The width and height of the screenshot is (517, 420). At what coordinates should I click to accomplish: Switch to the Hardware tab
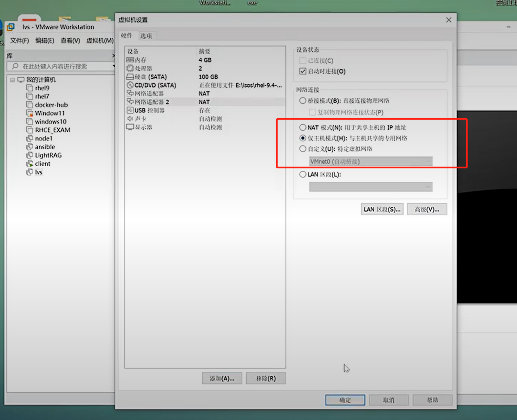(127, 36)
